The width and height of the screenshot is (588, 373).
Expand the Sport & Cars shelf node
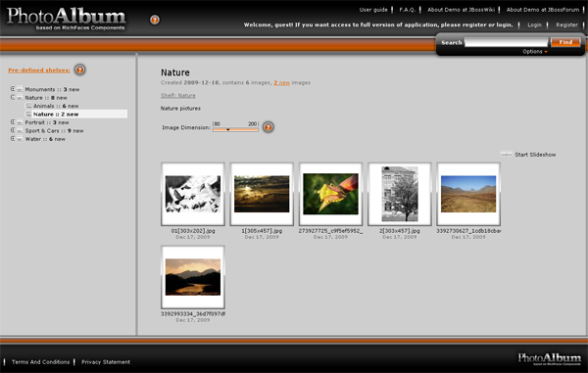pos(13,130)
